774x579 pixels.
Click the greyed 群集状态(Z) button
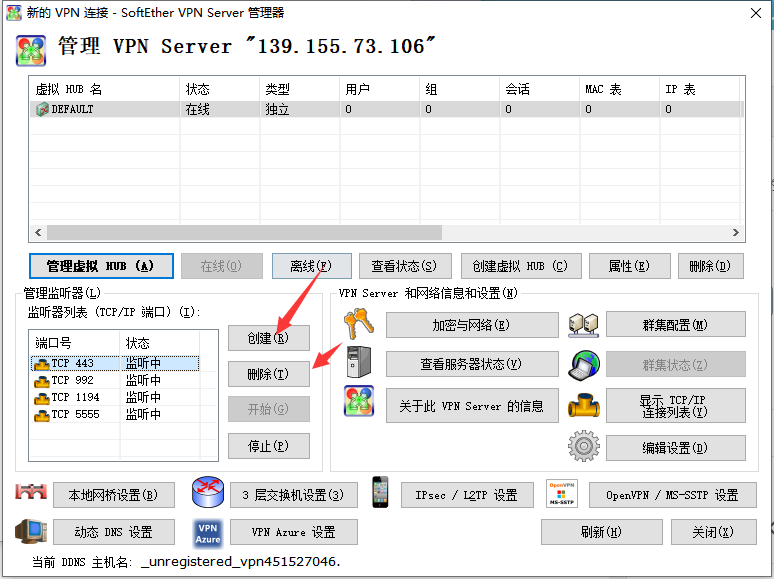coord(675,364)
